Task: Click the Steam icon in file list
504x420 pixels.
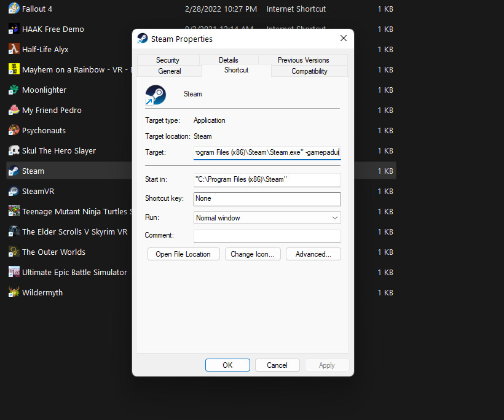Action: click(14, 171)
